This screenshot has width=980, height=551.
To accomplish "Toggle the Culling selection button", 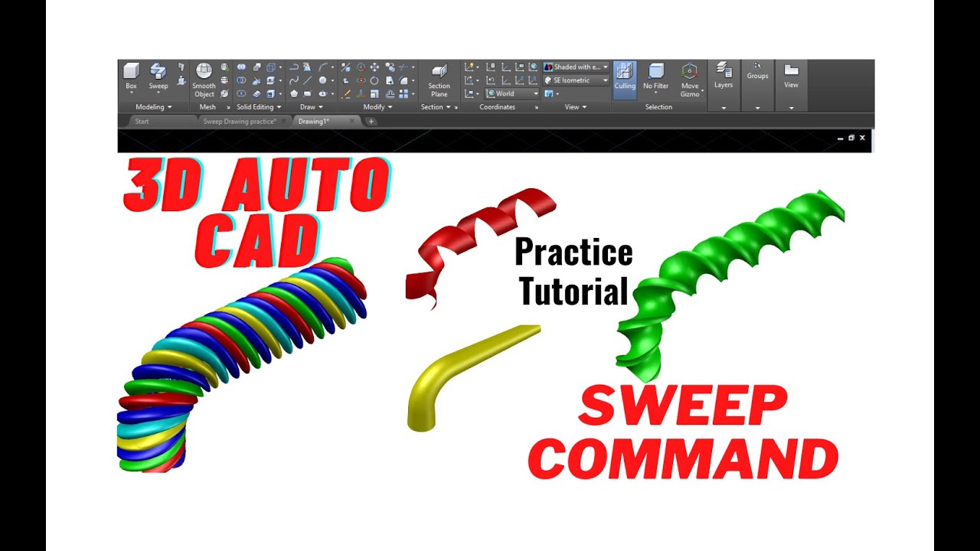I will [625, 80].
